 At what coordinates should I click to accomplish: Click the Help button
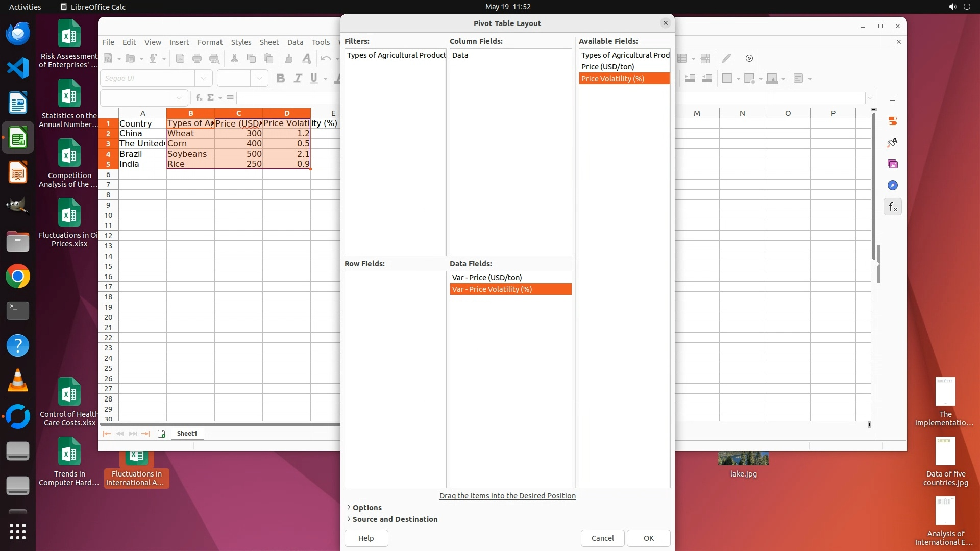pos(366,538)
